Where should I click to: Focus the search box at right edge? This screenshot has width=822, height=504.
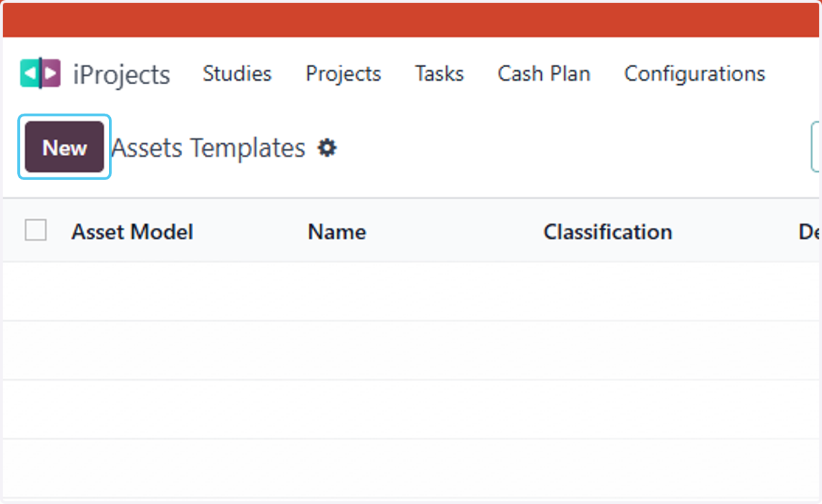tap(816, 147)
